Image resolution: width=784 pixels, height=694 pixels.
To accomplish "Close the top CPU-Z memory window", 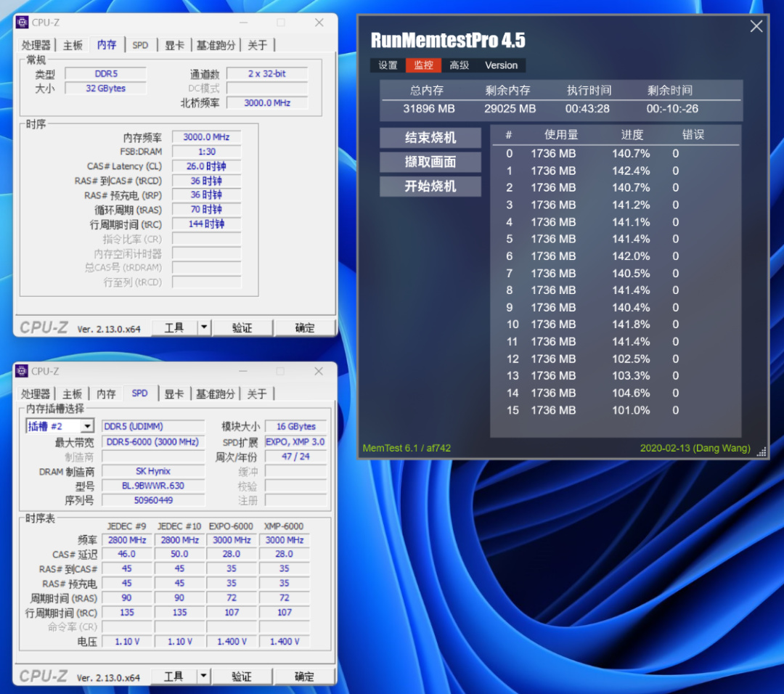I will 319,23.
